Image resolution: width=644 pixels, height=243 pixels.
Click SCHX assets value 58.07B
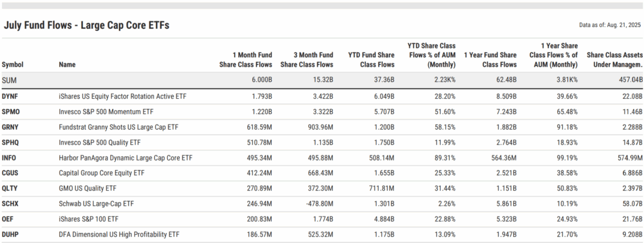coord(633,203)
